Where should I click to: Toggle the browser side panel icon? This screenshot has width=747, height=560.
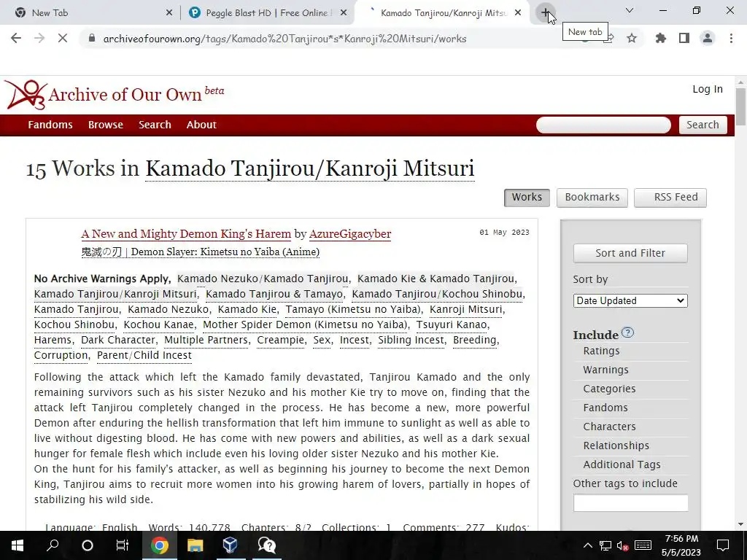pyautogui.click(x=684, y=38)
